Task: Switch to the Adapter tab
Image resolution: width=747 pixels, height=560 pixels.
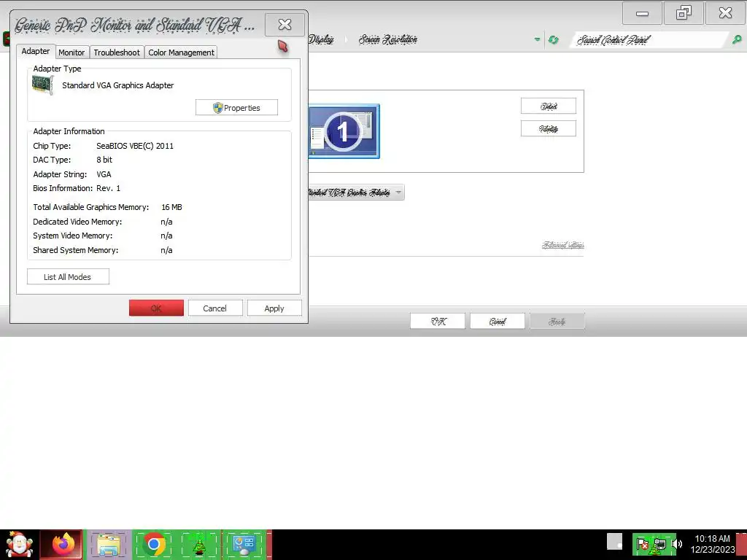Action: tap(36, 51)
